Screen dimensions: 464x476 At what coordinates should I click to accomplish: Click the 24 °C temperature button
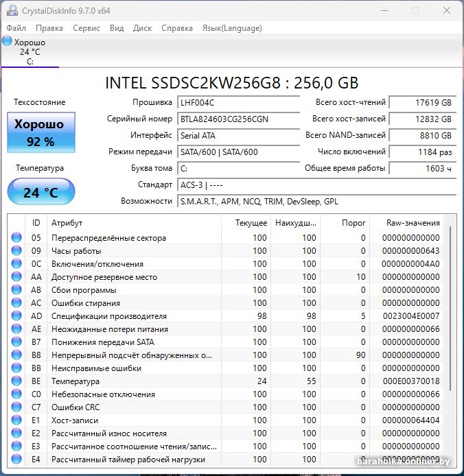point(41,192)
